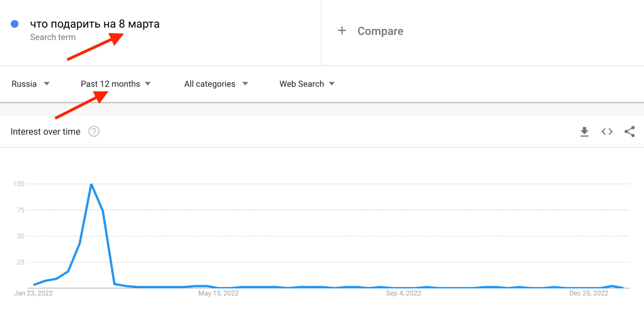Click the Search term subtitle label

pos(53,37)
